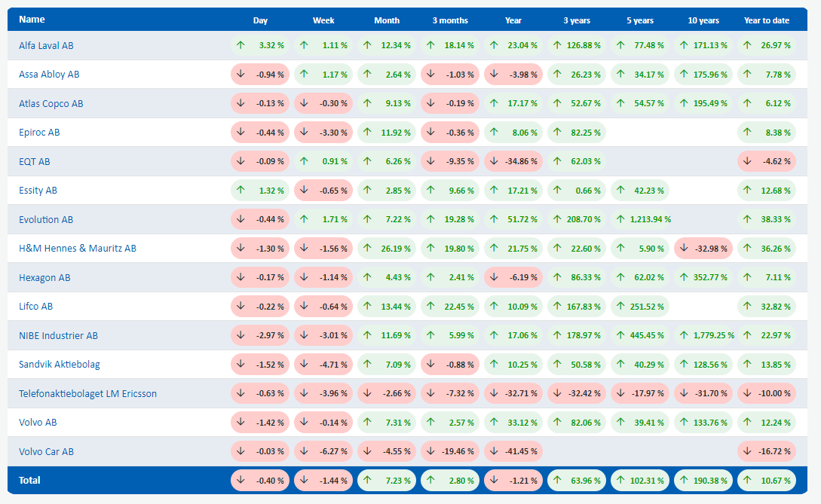Go to the Lifco AB page
821x504 pixels.
(35, 307)
